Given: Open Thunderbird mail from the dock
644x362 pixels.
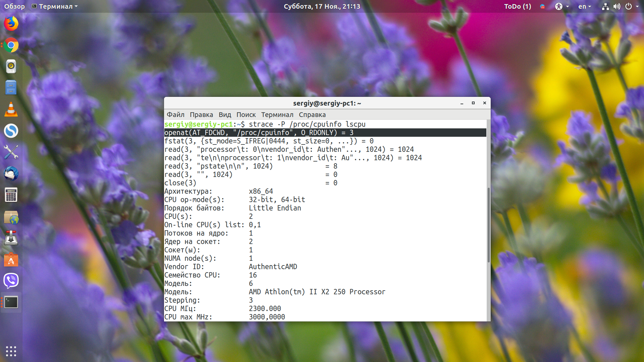Looking at the screenshot, I should pyautogui.click(x=11, y=174).
